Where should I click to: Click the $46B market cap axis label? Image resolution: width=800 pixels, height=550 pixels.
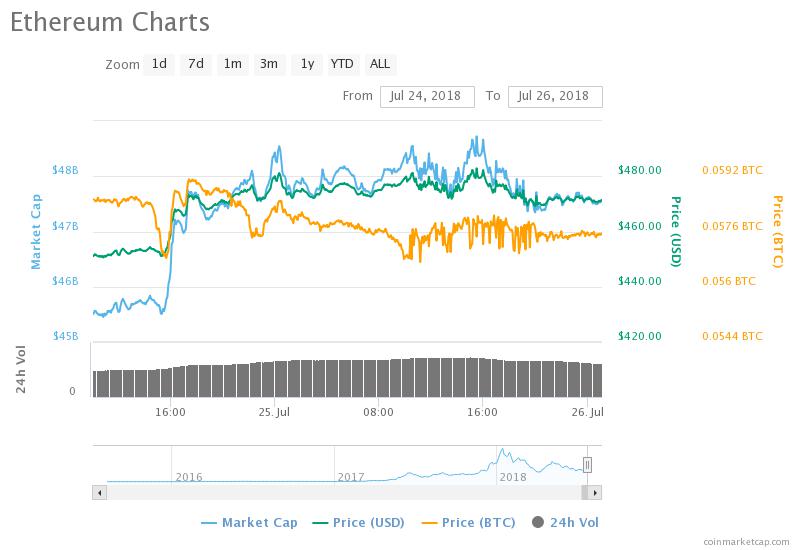65,281
